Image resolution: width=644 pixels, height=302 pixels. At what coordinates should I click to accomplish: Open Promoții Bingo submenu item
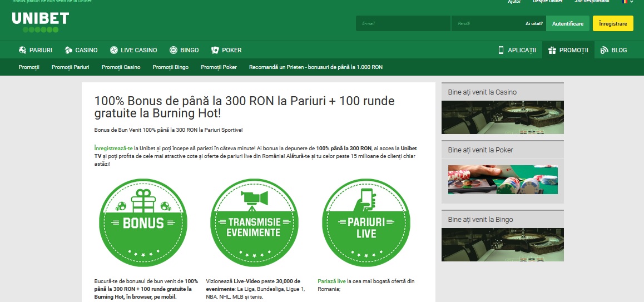(x=170, y=67)
